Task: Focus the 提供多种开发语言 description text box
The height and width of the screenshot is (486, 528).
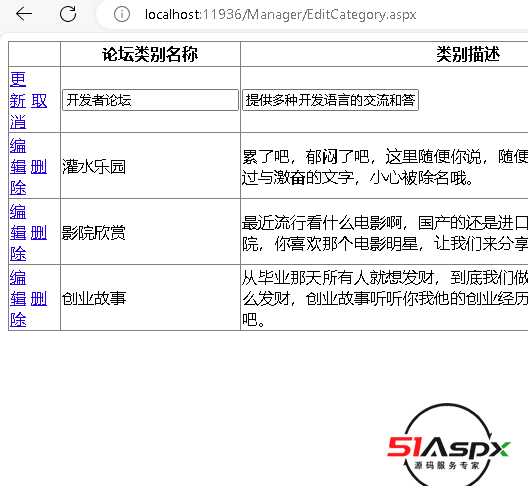Action: tap(330, 100)
